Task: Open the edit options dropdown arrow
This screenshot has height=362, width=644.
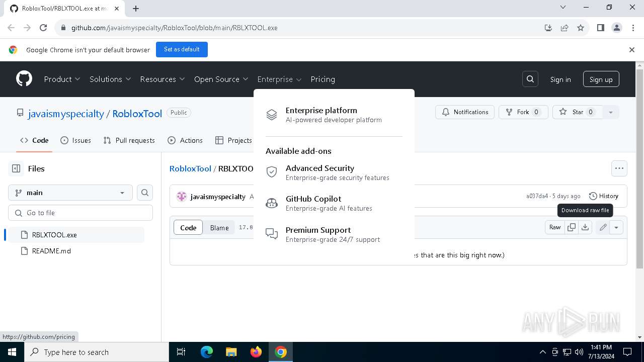Action: coord(616,227)
